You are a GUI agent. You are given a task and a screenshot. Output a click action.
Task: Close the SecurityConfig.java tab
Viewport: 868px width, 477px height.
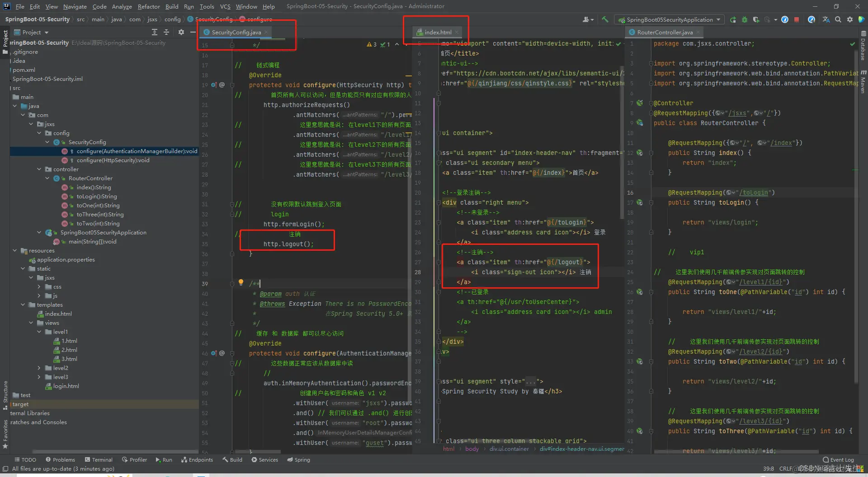point(267,32)
